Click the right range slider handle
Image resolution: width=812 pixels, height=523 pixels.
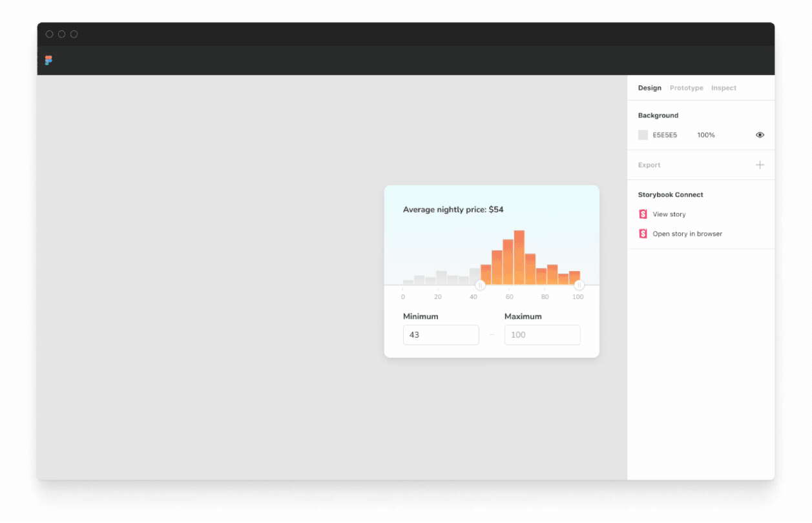pyautogui.click(x=579, y=285)
